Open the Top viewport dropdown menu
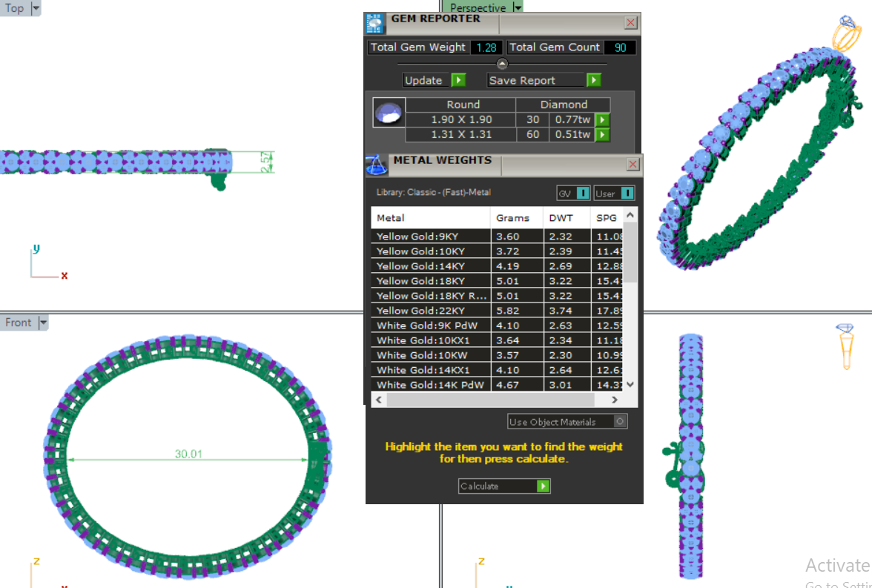The height and width of the screenshot is (588, 872). [36, 8]
